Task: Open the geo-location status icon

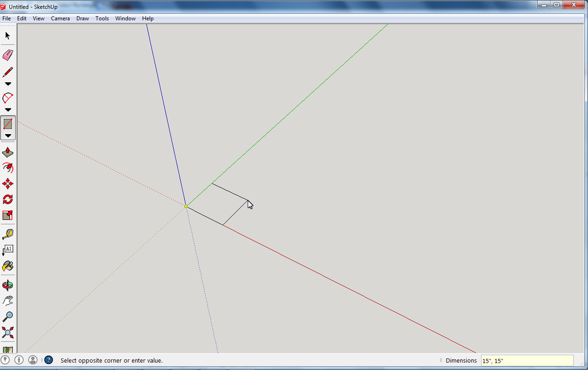Action: (5, 360)
